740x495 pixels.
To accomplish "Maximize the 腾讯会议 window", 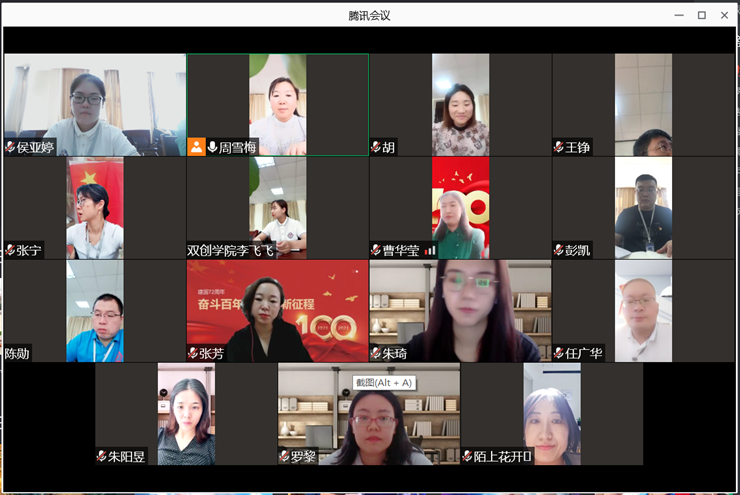I will point(701,15).
